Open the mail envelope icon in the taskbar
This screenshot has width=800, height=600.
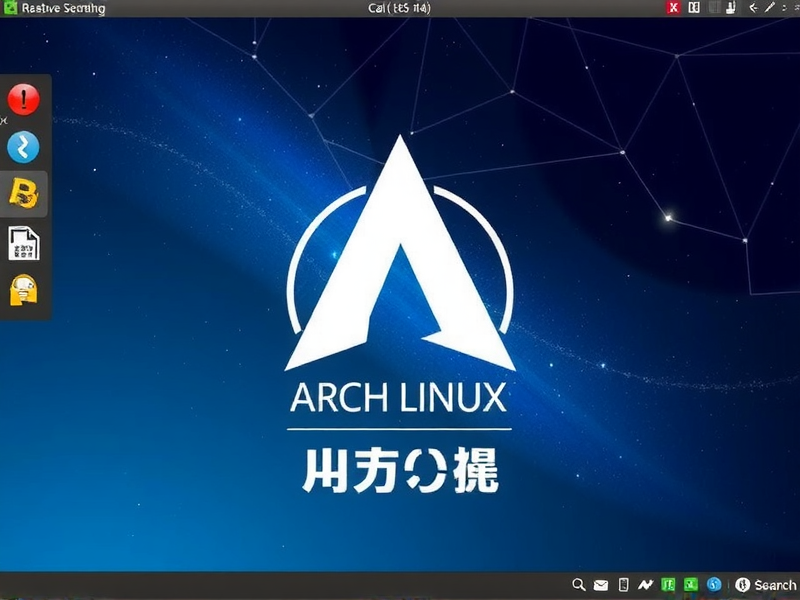601,584
